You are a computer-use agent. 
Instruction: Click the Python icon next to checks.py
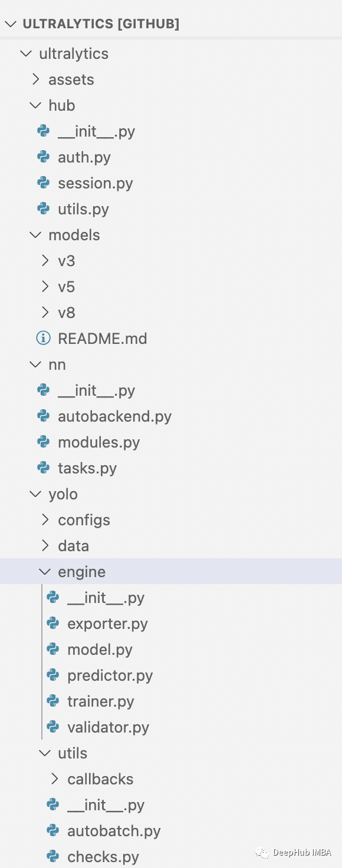tap(52, 856)
